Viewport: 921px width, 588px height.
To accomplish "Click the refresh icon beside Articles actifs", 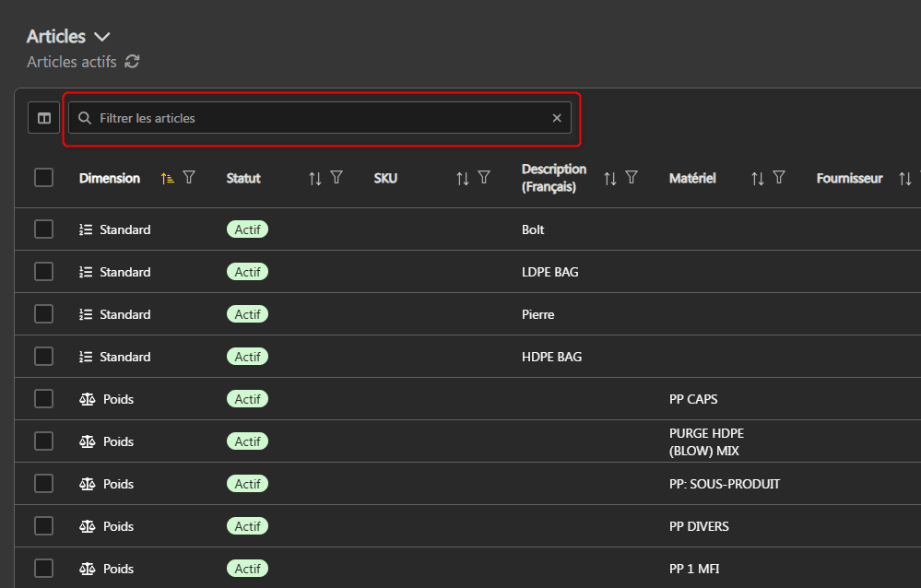I will tap(133, 62).
